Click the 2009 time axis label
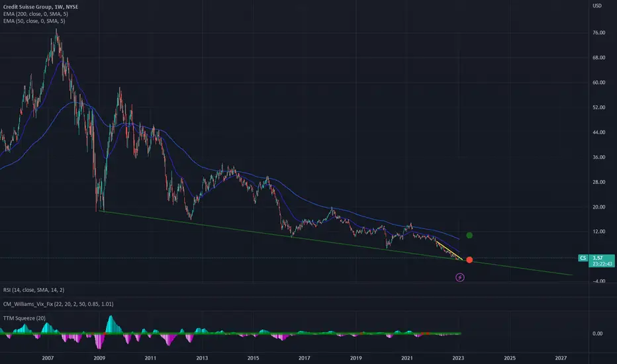Image resolution: width=617 pixels, height=364 pixels. (x=99, y=358)
